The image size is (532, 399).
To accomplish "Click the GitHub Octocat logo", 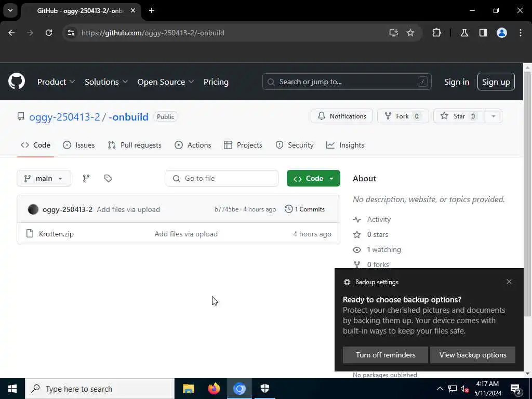I will tap(17, 82).
